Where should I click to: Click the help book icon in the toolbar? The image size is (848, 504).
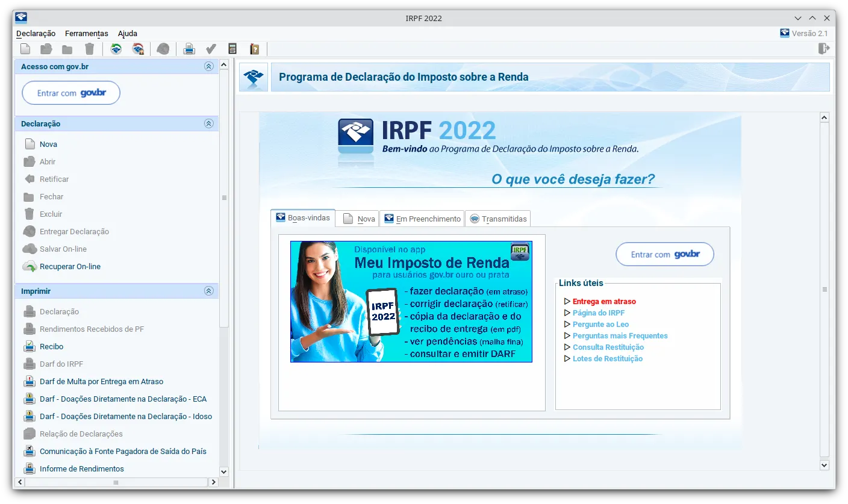254,49
